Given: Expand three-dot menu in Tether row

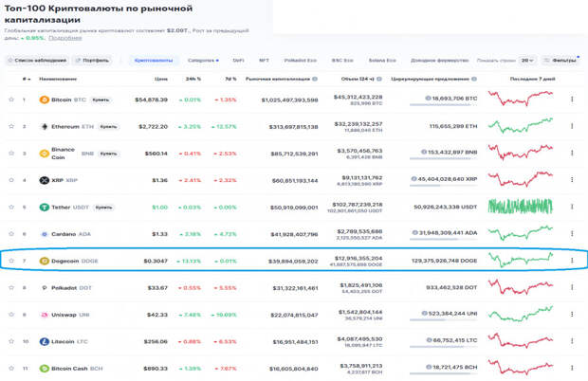Looking at the screenshot, I should point(572,207).
